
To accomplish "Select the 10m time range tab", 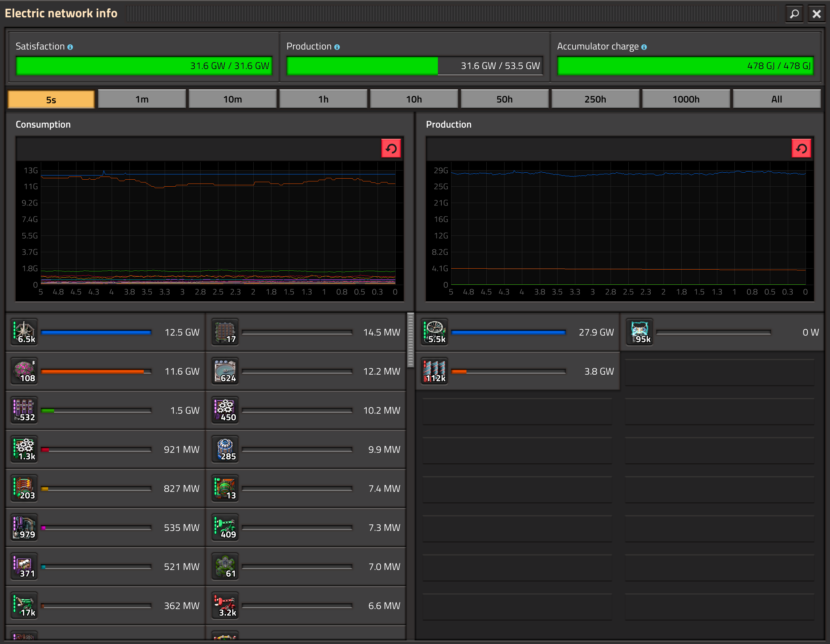I will 233,99.
